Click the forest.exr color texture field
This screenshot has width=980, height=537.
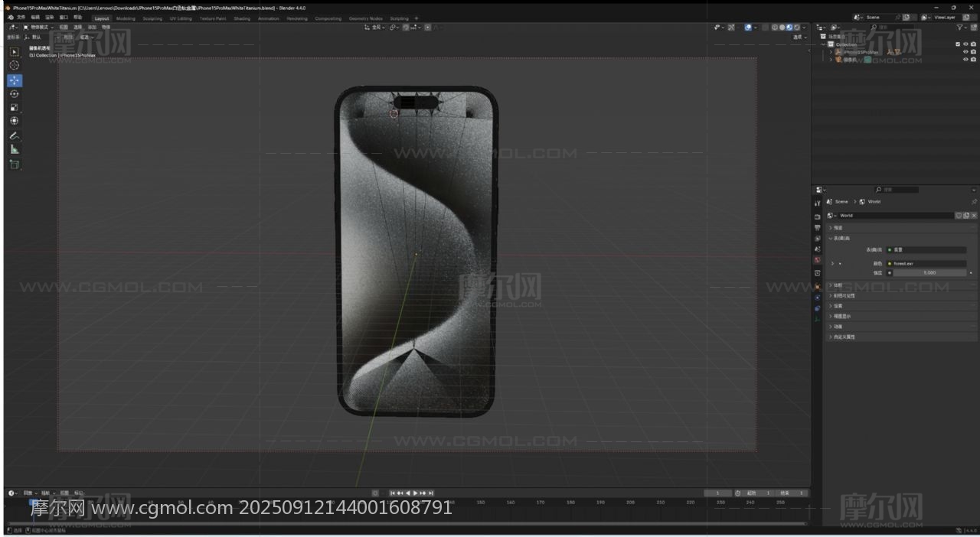point(926,263)
